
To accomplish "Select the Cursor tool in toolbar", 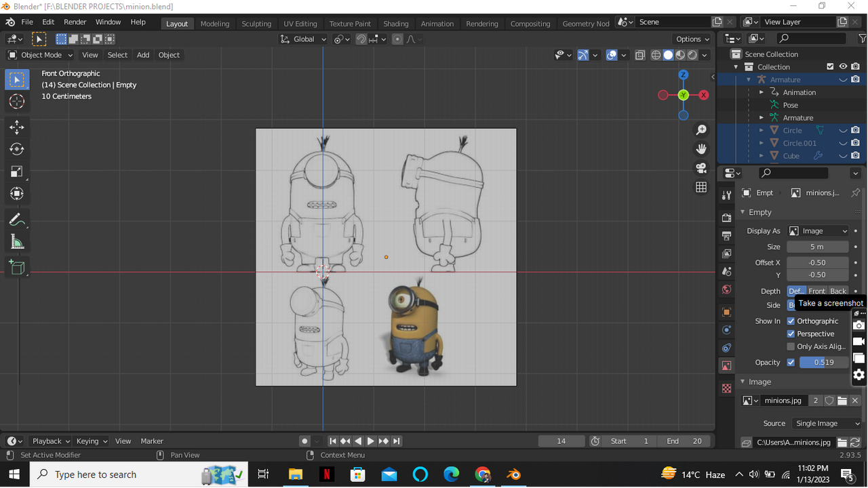I will [17, 102].
